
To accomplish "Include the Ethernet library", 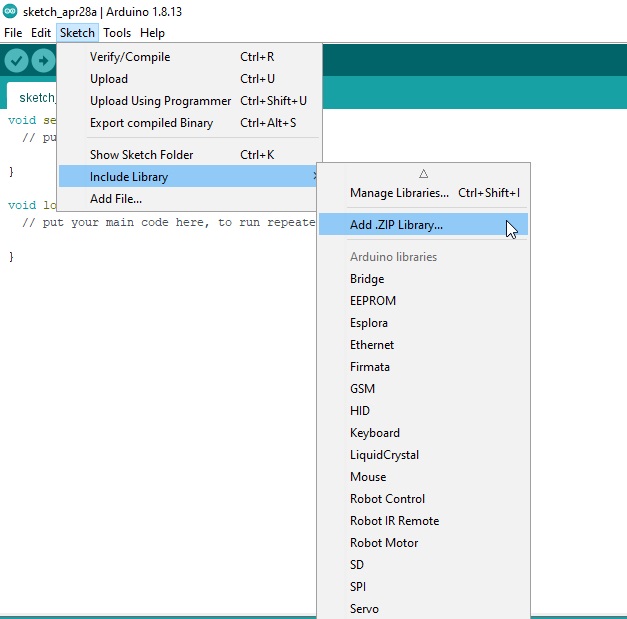I will (423, 345).
